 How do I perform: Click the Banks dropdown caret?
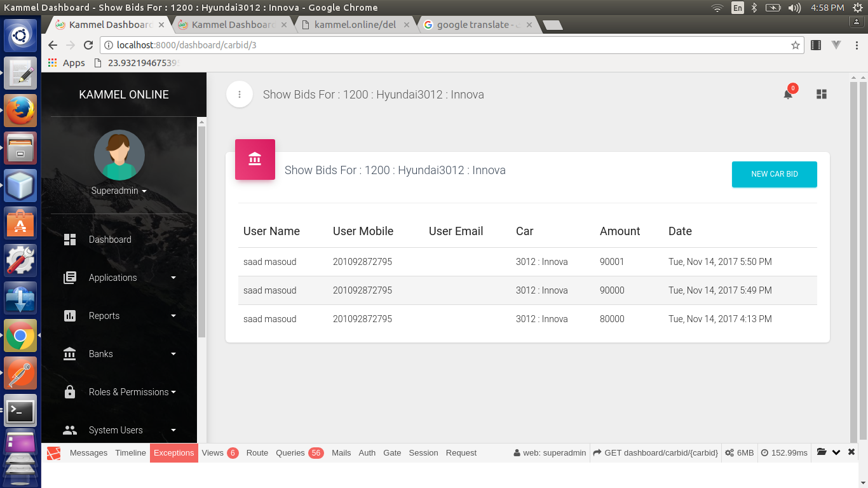[x=173, y=354]
